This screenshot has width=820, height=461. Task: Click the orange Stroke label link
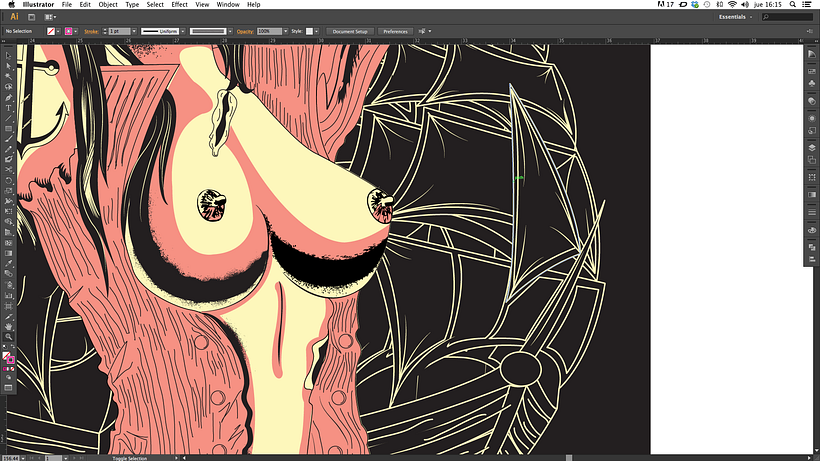click(92, 31)
